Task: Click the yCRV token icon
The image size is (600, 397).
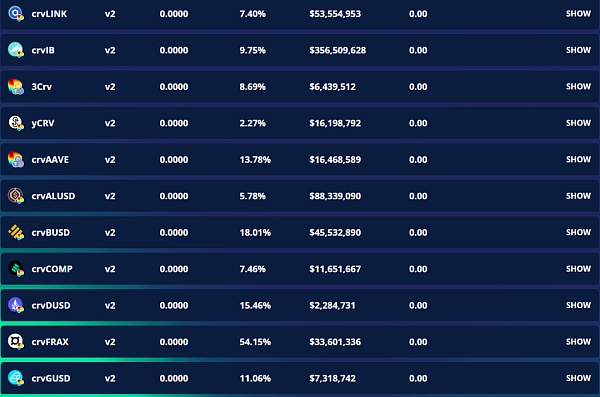Action: (16, 123)
